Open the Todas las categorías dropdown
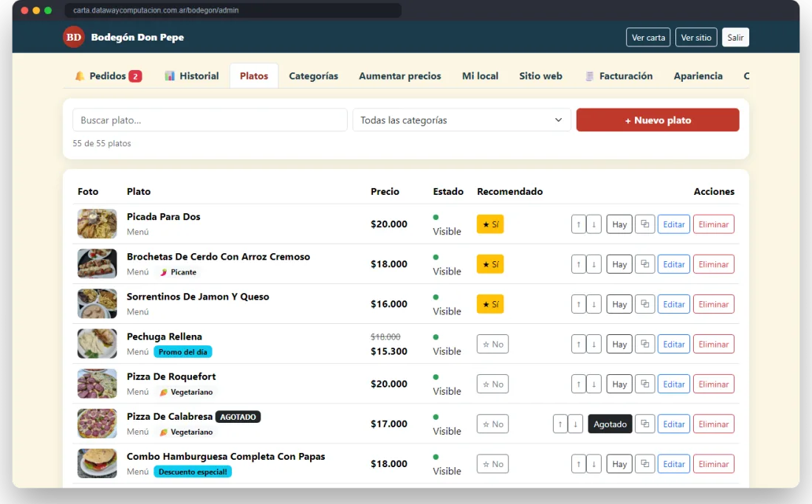This screenshot has width=812, height=504. pyautogui.click(x=461, y=120)
